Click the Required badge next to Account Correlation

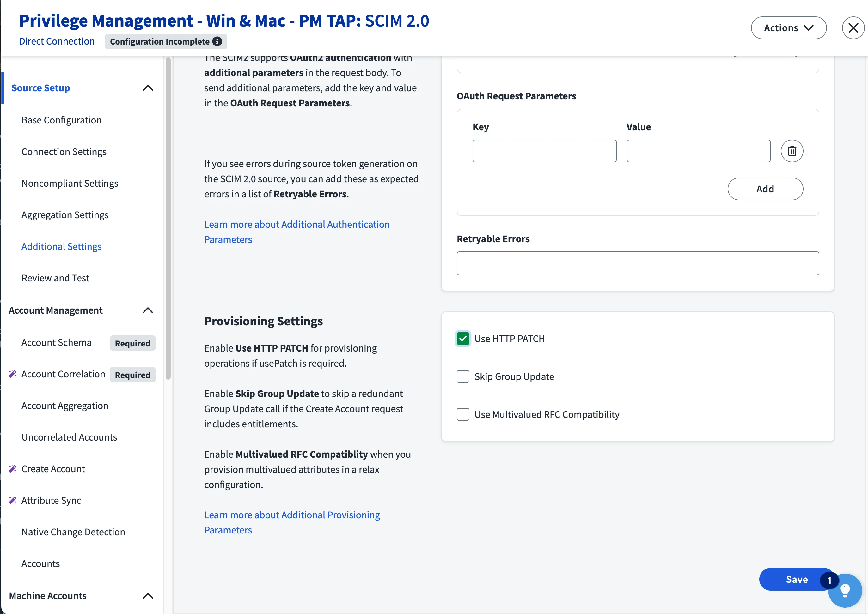132,375
